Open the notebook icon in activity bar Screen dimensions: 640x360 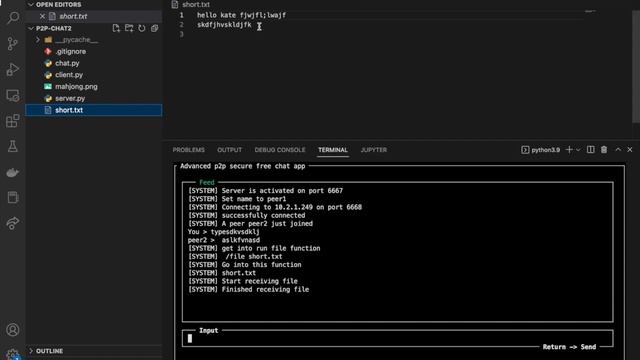(13, 198)
